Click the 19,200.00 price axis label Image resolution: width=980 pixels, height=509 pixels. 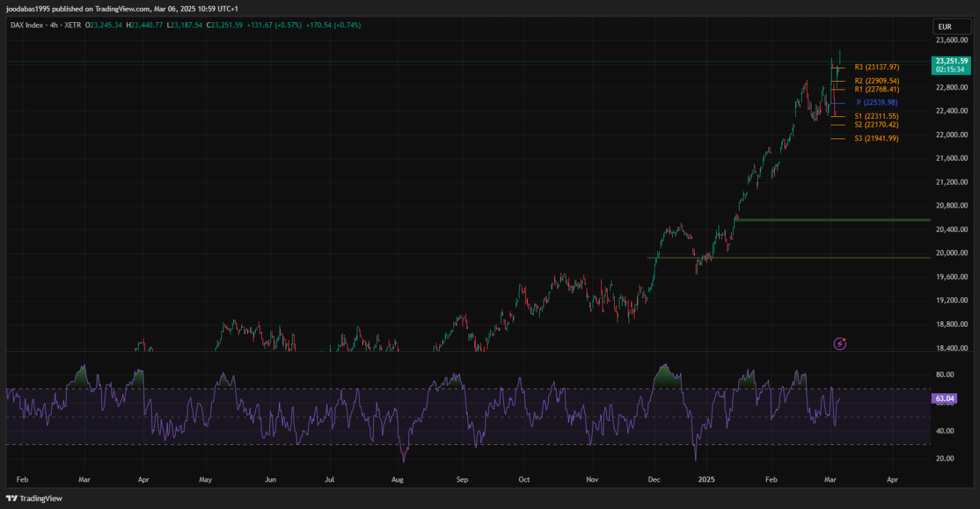(952, 301)
